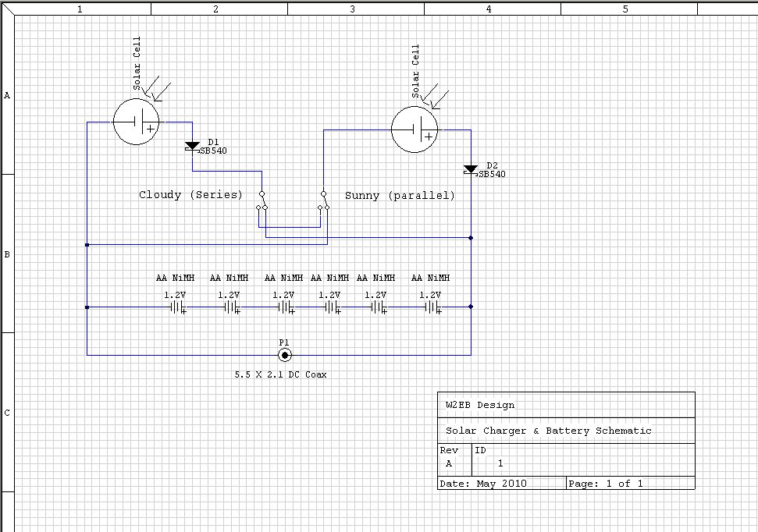The width and height of the screenshot is (758, 532).
Task: Click column header 2 on the top ruler
Action: click(215, 9)
